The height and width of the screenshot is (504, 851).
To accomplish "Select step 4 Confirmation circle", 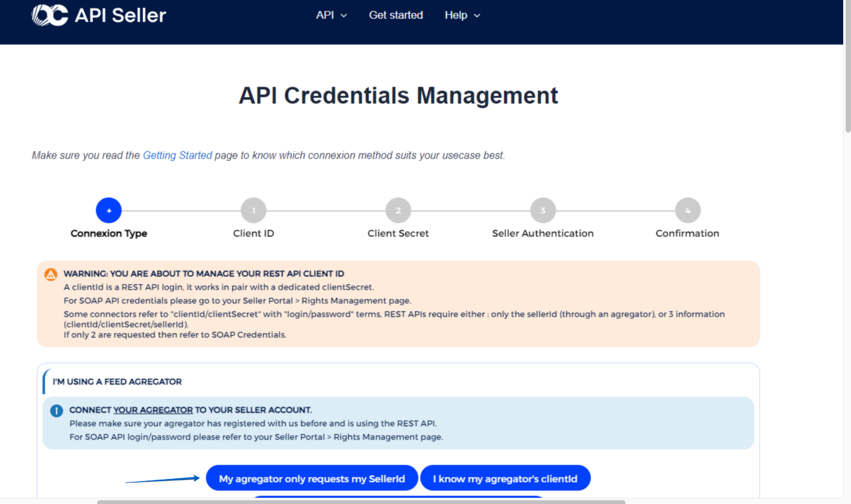I will coord(687,210).
